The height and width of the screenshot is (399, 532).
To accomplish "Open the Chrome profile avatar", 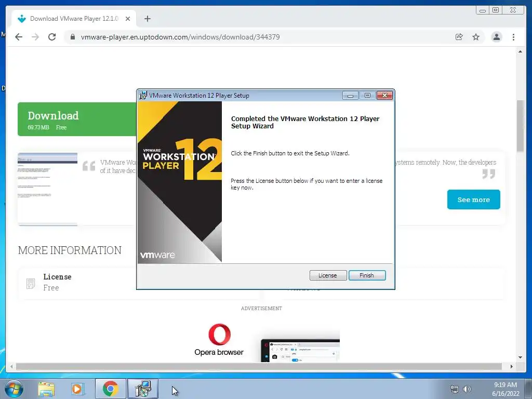I will (x=496, y=37).
